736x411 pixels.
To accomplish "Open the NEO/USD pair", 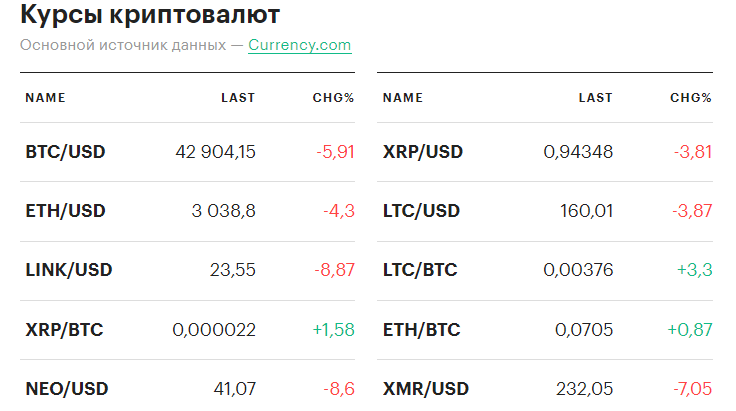I will (x=66, y=388).
